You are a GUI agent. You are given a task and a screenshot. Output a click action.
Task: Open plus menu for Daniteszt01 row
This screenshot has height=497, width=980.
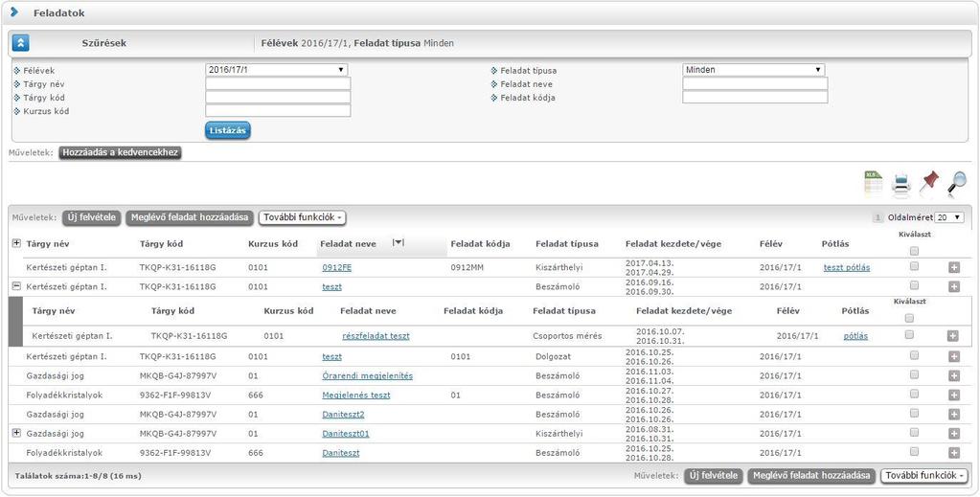954,434
